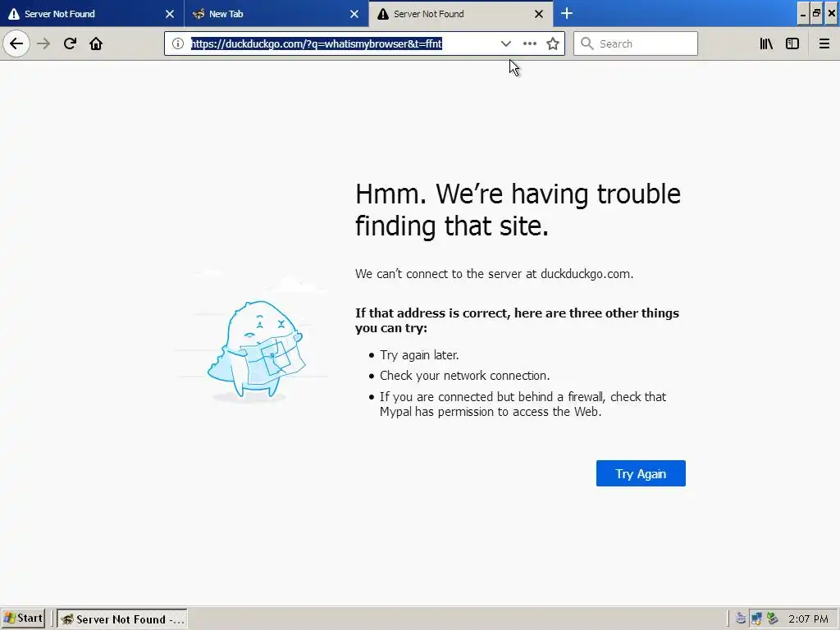Click the magnifier icon in search box
Viewport: 840px width, 630px height.
(587, 43)
